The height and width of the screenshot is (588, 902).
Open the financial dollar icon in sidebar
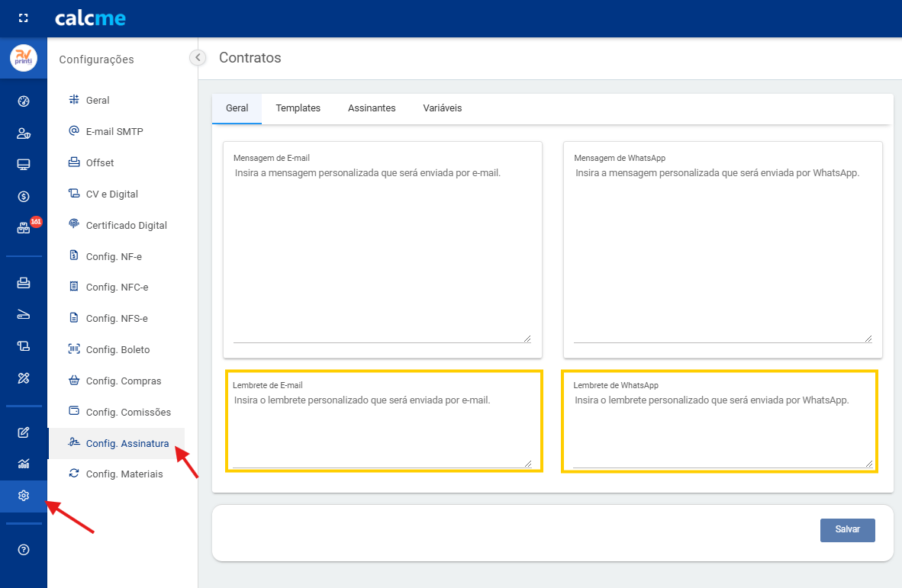[24, 197]
